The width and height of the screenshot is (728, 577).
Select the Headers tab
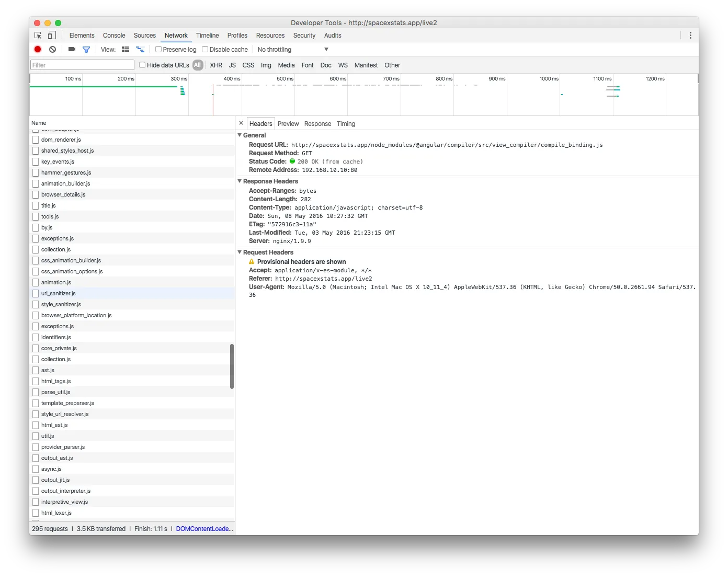[260, 124]
